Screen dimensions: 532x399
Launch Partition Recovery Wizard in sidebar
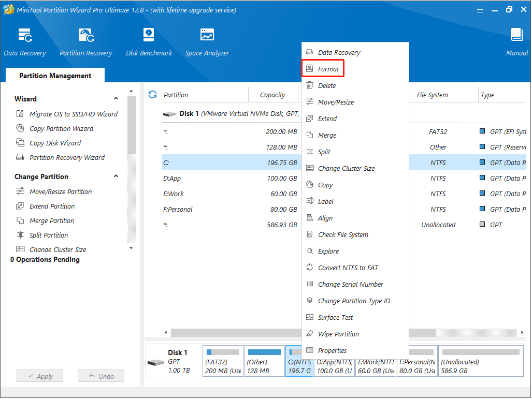pos(61,157)
